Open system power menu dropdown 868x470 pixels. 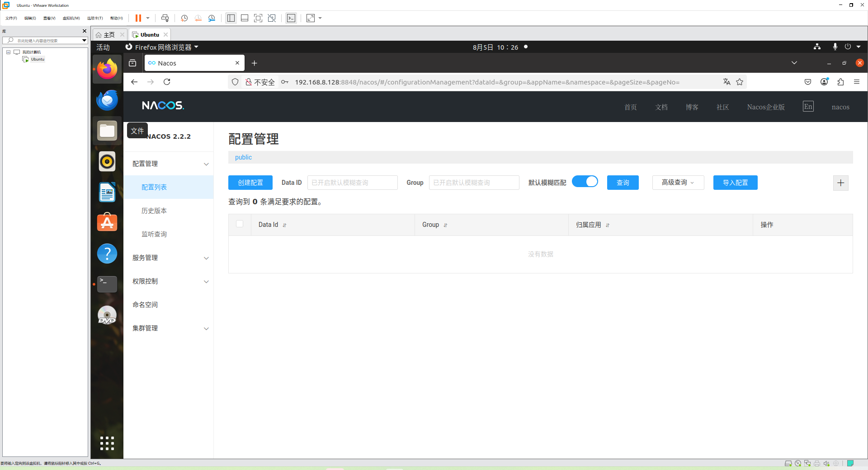tap(859, 47)
